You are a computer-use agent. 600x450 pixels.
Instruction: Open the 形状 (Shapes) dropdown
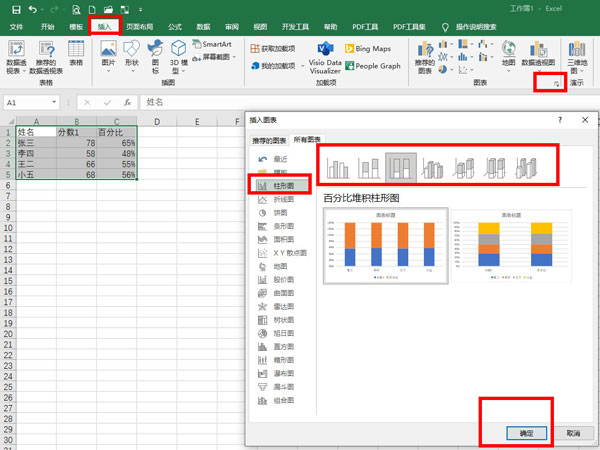(132, 60)
